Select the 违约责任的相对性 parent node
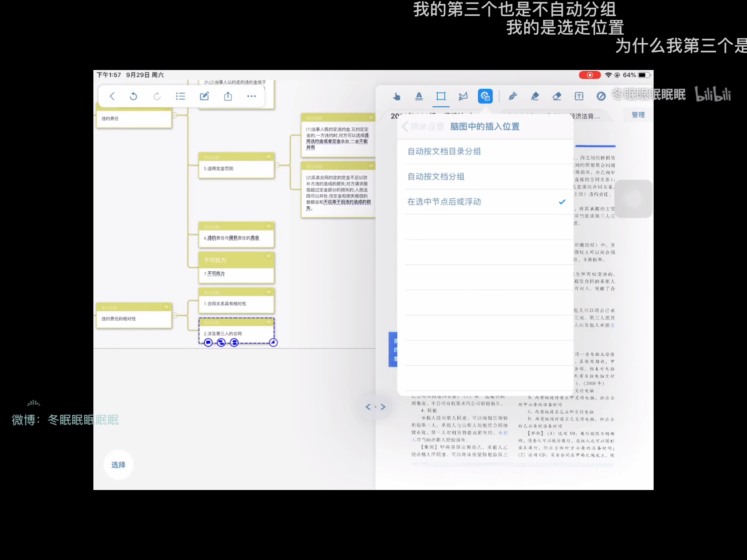This screenshot has height=560, width=747. (134, 316)
